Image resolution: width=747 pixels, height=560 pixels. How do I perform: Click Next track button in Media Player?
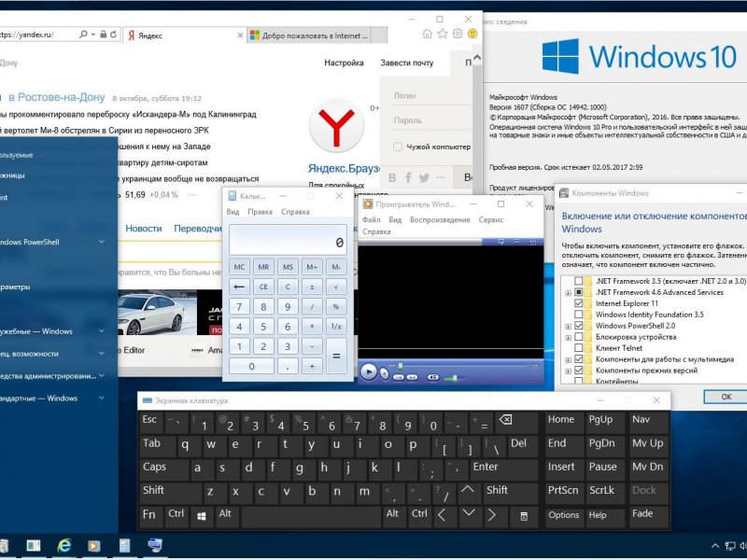click(x=412, y=377)
